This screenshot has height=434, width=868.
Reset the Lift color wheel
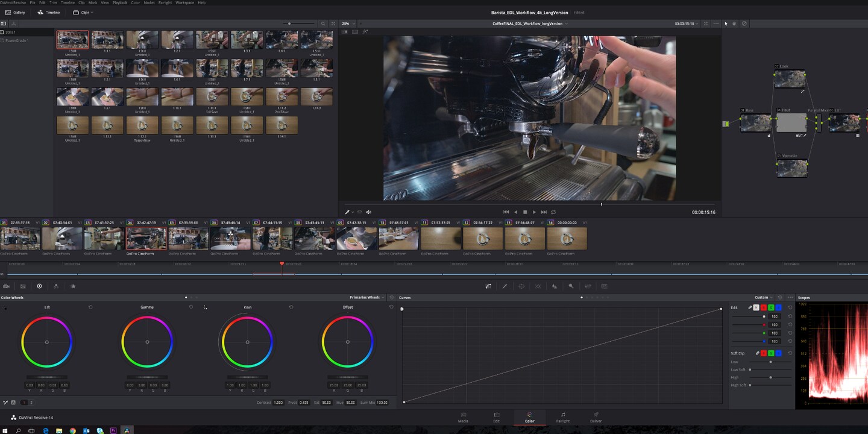(90, 307)
